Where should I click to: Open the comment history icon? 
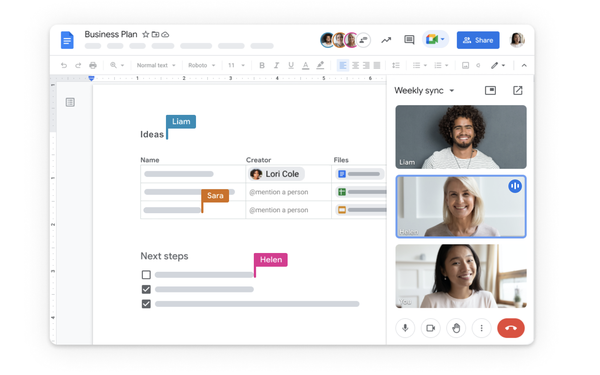click(x=409, y=39)
